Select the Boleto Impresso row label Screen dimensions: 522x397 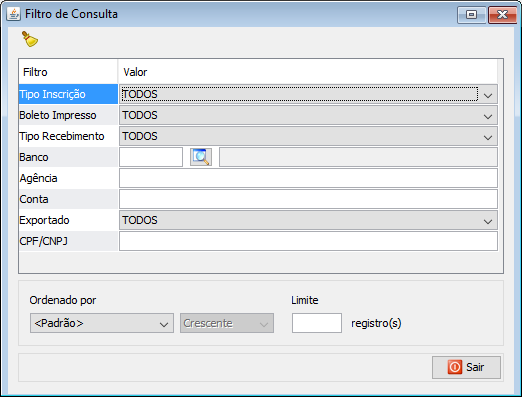(x=68, y=115)
